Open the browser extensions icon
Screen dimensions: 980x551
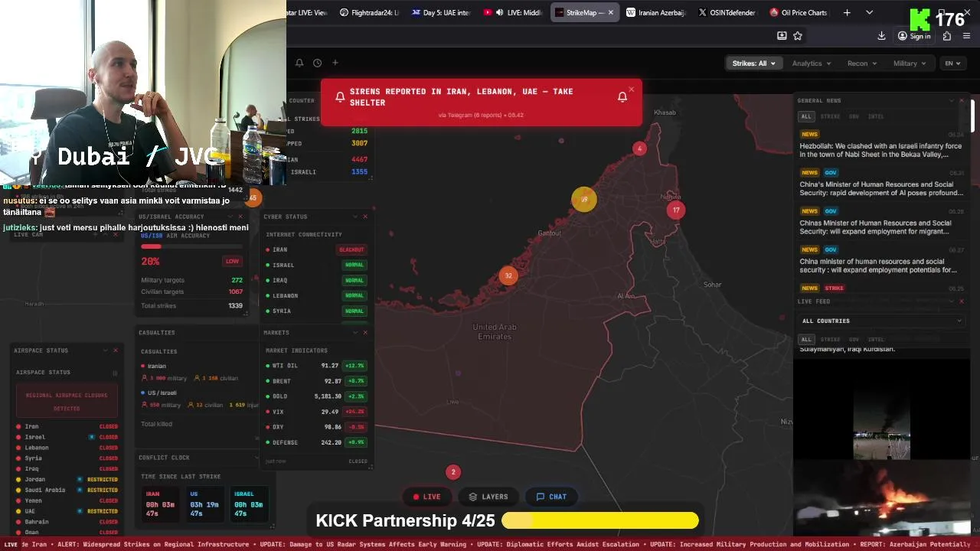[x=947, y=36]
